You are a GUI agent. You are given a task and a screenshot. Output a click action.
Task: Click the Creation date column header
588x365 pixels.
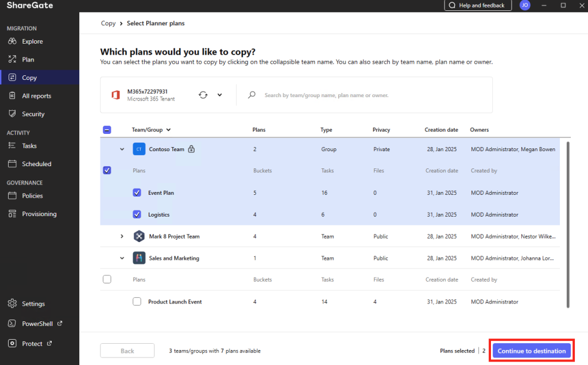pyautogui.click(x=441, y=129)
